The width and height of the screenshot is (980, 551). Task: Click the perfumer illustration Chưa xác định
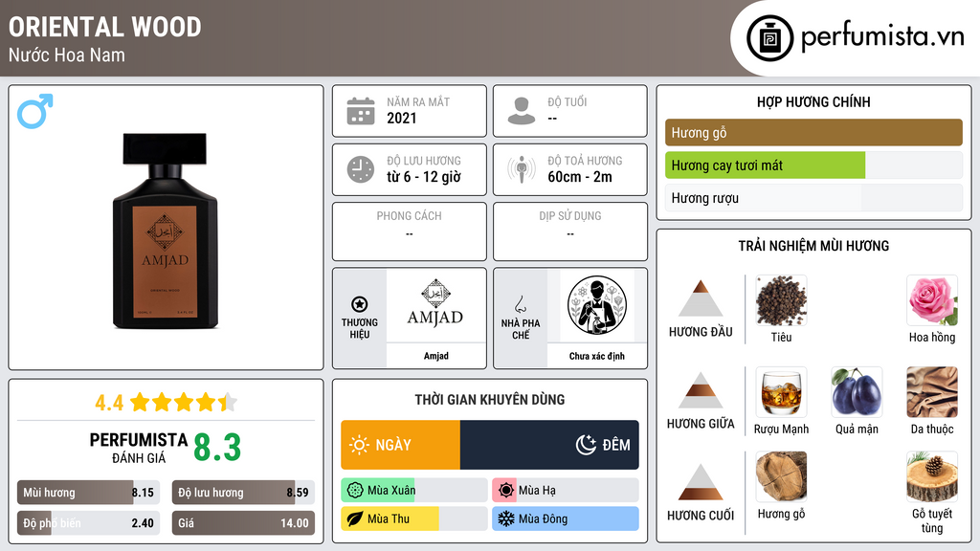click(x=597, y=305)
